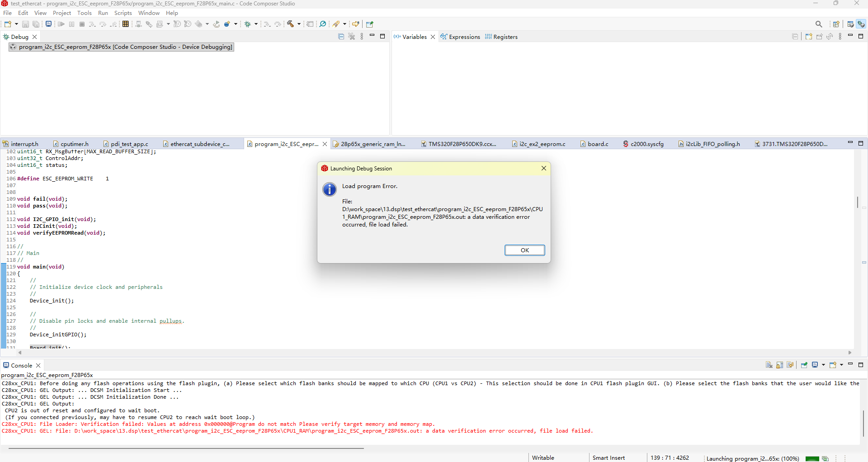
Task: Click OK in the Load program Error dialog
Action: pos(524,250)
